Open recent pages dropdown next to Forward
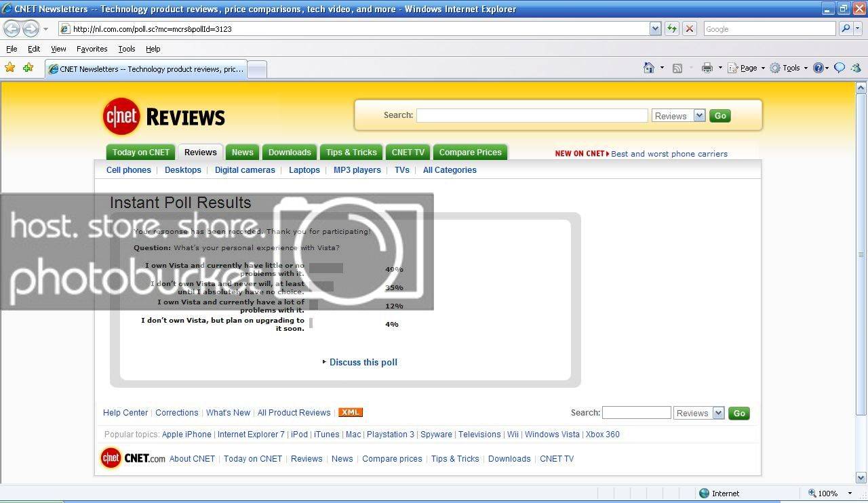The width and height of the screenshot is (868, 503). (x=46, y=29)
